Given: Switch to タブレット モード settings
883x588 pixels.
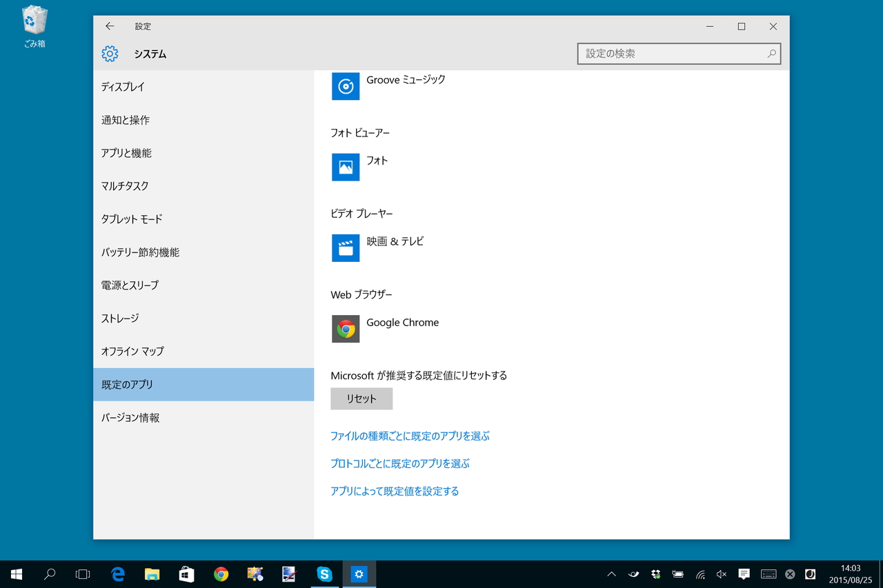Looking at the screenshot, I should [x=204, y=219].
